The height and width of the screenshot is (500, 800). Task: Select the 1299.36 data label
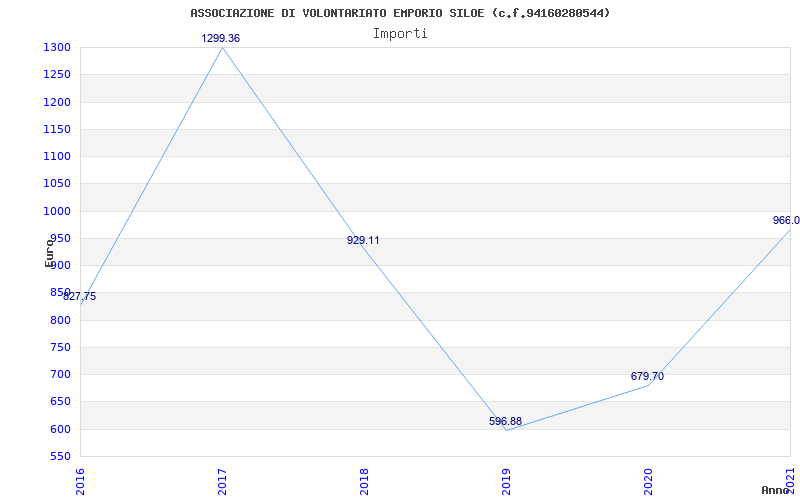[x=220, y=38]
